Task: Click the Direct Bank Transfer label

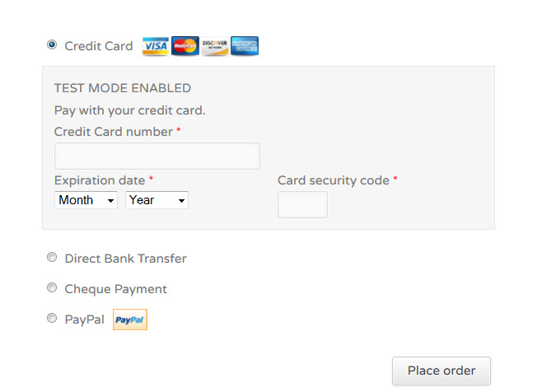Action: point(125,259)
